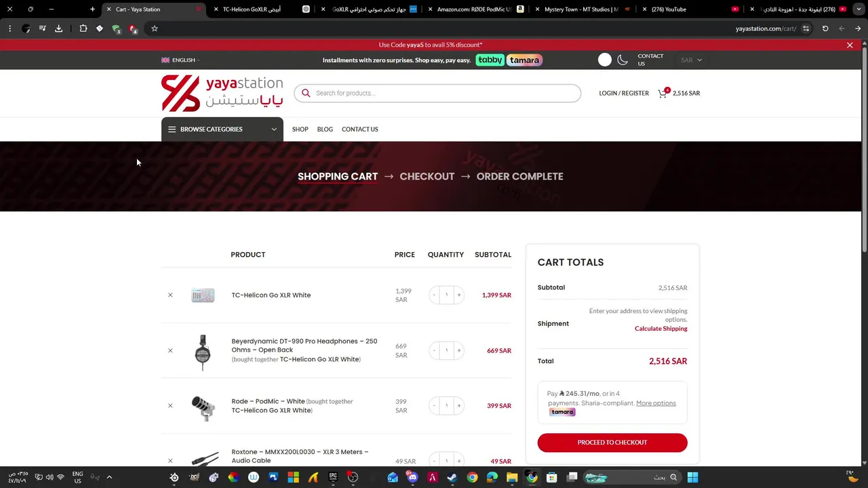This screenshot has height=488, width=868.
Task: Open File Explorer from the taskbar
Action: click(512, 477)
